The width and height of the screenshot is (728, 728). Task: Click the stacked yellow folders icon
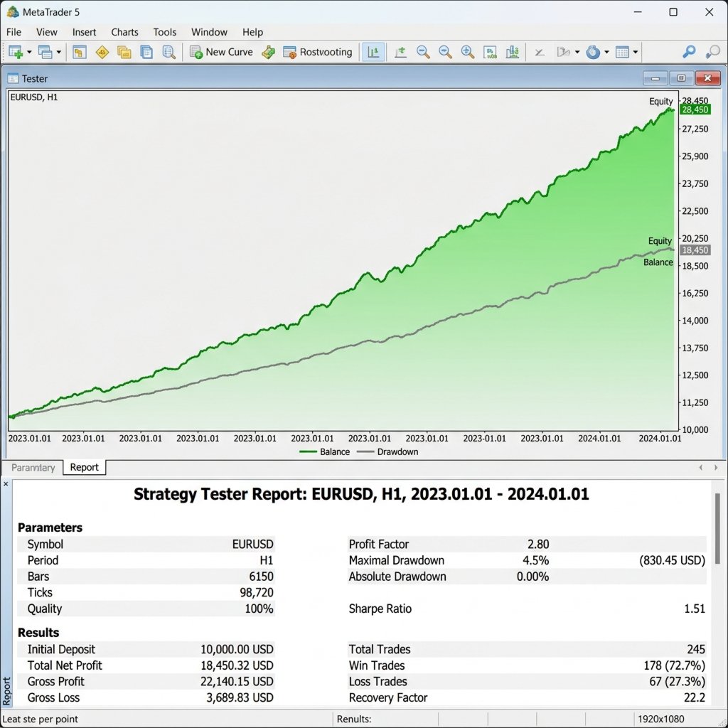click(124, 52)
